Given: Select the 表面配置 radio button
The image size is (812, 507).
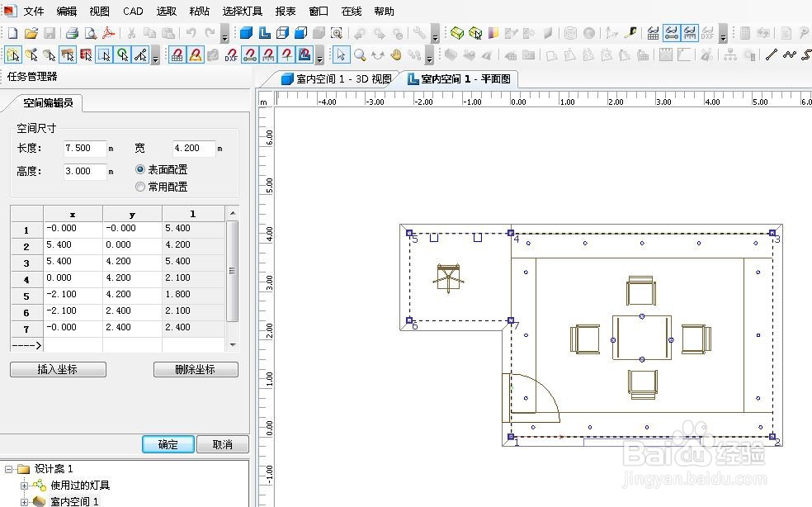Looking at the screenshot, I should pos(139,169).
